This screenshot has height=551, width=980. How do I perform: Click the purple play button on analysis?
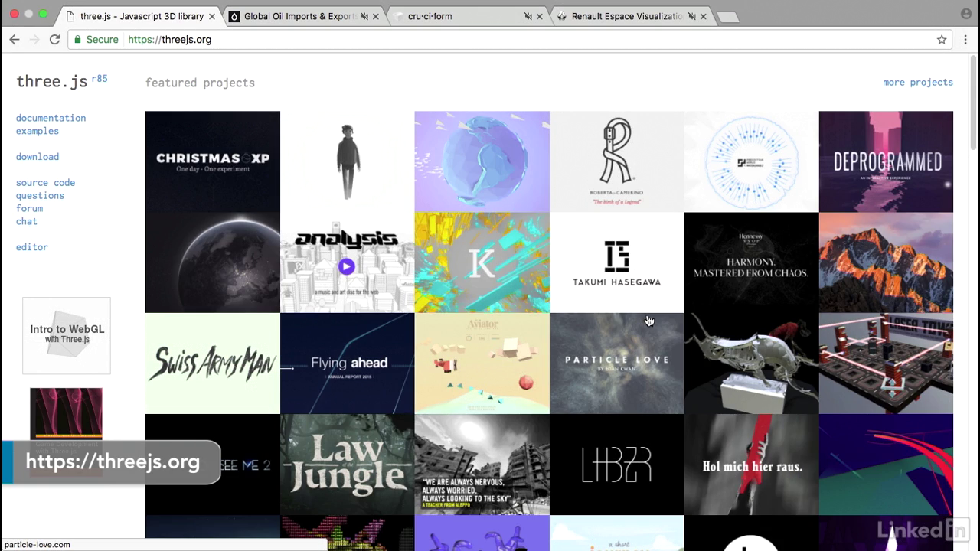tap(346, 266)
